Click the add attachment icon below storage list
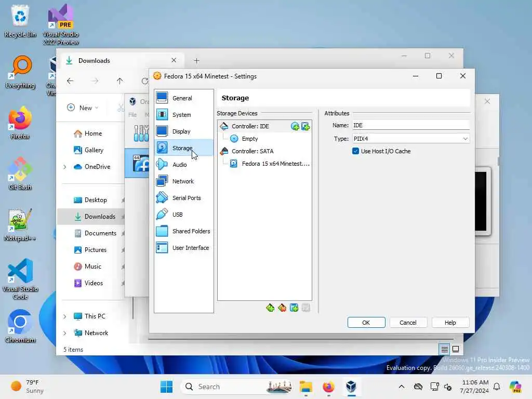Viewport: 532px width, 399px height. (x=294, y=308)
